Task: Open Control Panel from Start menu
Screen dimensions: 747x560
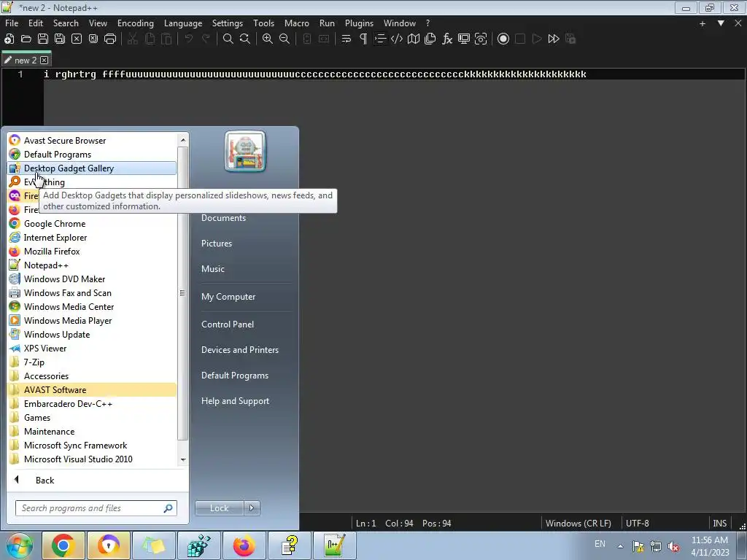Action: 228,324
